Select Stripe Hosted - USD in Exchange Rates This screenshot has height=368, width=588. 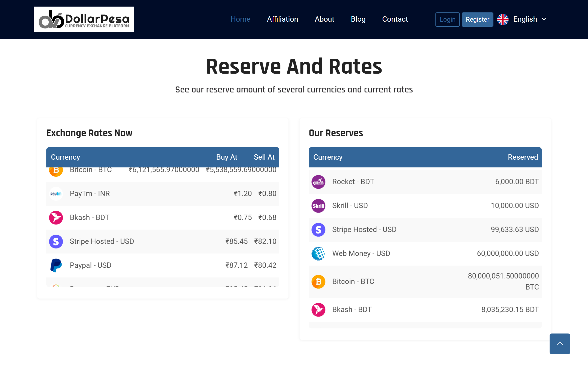(102, 241)
